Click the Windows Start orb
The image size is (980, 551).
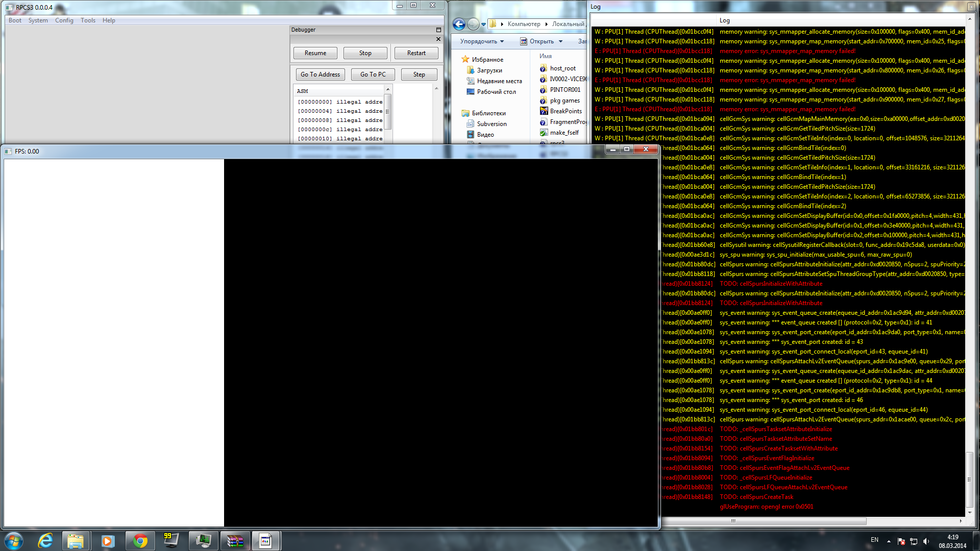click(x=14, y=541)
